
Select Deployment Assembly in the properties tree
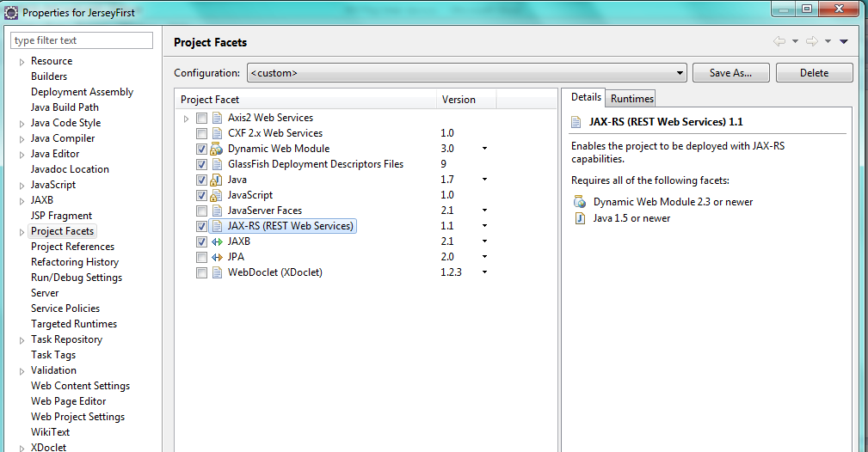pos(82,92)
